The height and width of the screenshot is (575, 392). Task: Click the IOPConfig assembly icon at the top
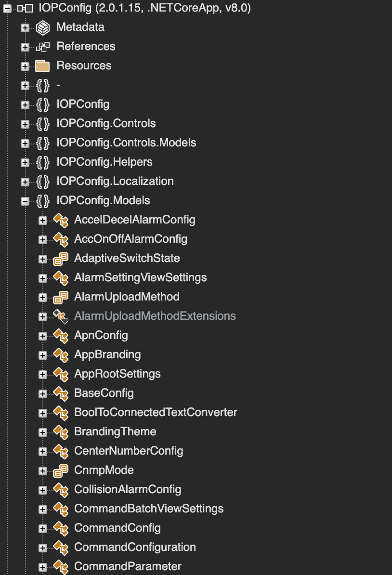click(25, 8)
